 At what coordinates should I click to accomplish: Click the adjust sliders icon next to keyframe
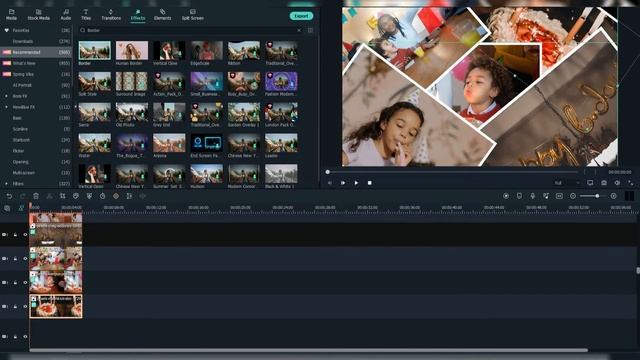129,196
